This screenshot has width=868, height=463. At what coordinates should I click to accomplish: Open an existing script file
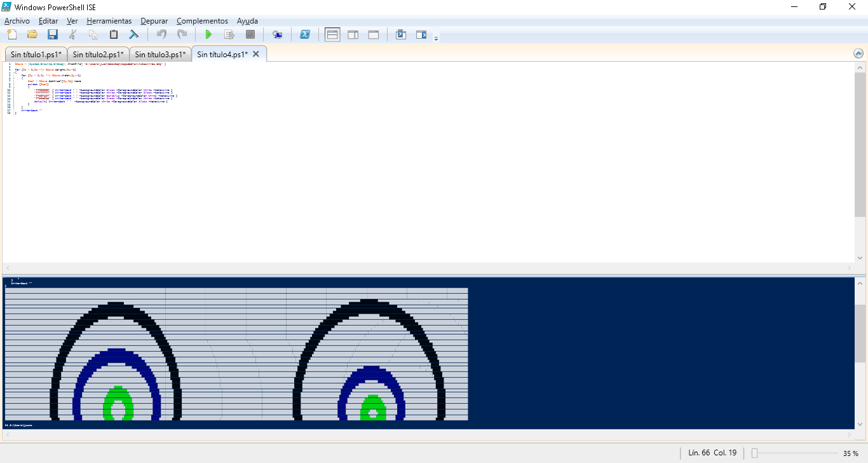click(x=32, y=34)
